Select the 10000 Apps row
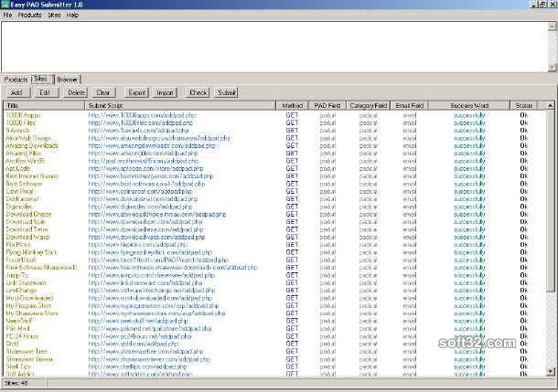558x392 pixels. [274, 115]
